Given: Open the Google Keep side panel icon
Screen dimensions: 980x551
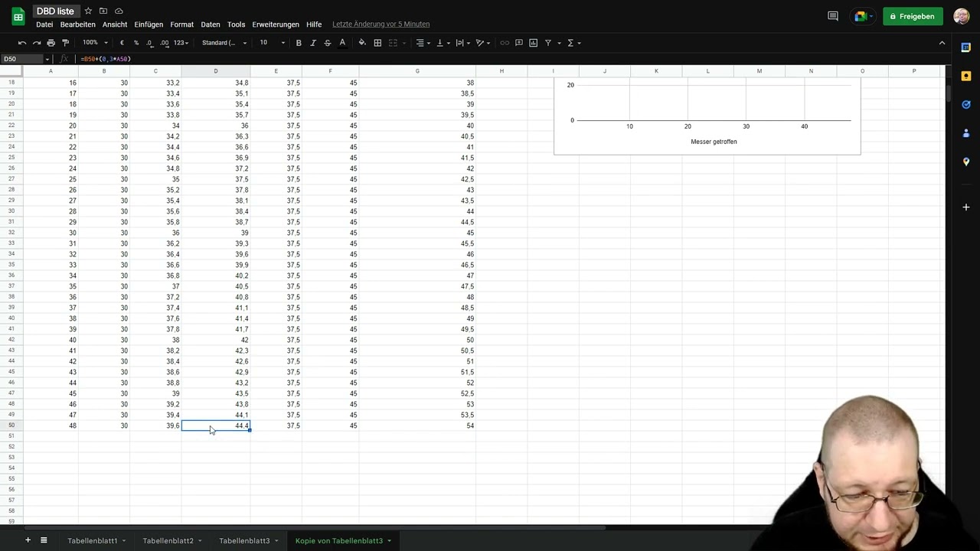Looking at the screenshot, I should (x=966, y=76).
